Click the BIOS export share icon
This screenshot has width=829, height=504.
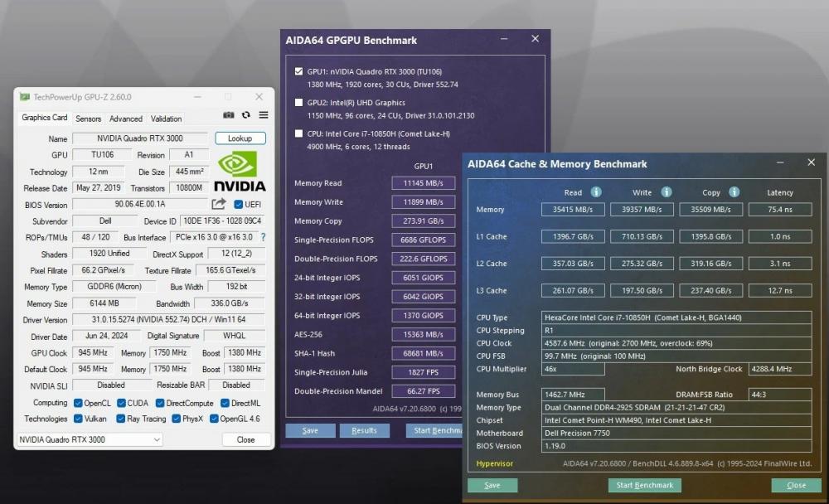pos(219,204)
